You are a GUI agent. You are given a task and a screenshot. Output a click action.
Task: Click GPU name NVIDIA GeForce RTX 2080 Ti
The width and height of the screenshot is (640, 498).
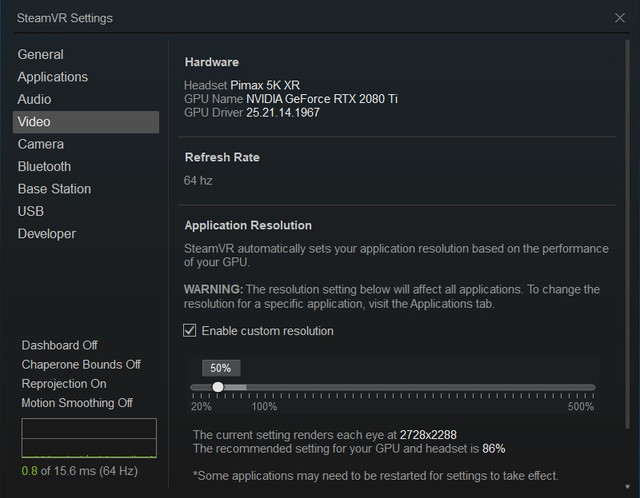point(322,99)
